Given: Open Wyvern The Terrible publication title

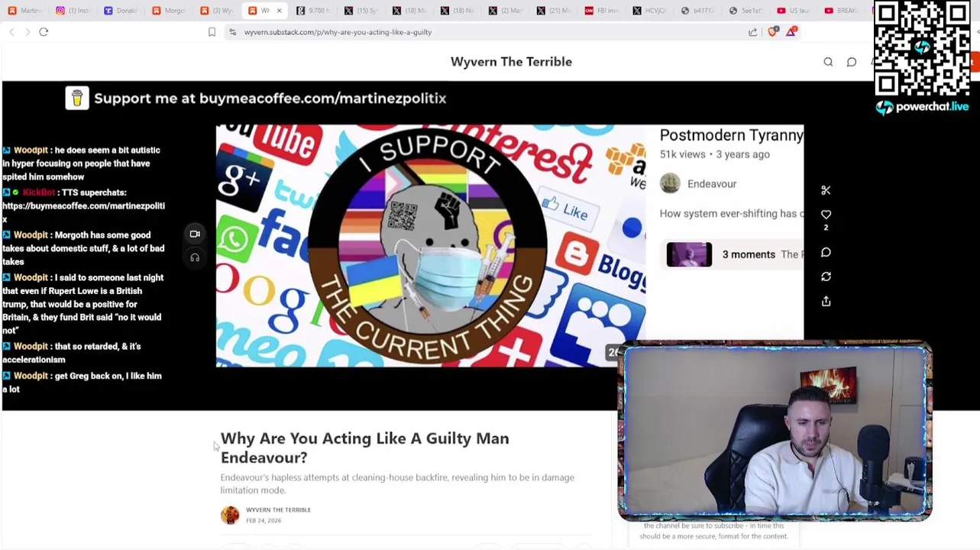Looking at the screenshot, I should point(511,62).
